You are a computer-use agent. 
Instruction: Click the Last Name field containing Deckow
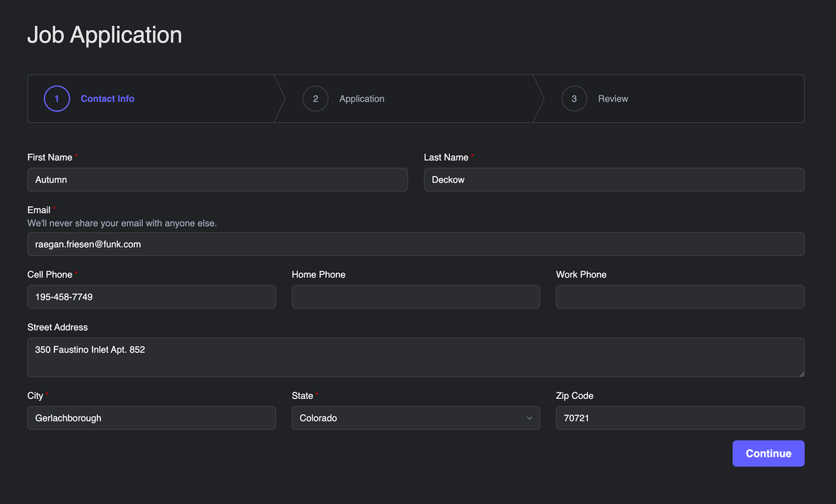(614, 180)
